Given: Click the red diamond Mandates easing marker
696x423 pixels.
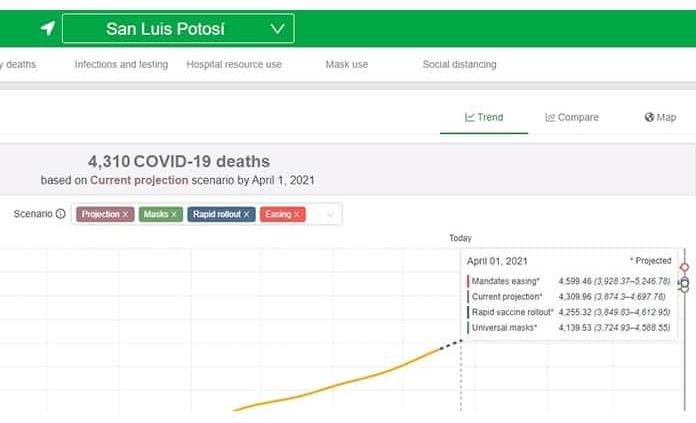Looking at the screenshot, I should click(x=684, y=267).
